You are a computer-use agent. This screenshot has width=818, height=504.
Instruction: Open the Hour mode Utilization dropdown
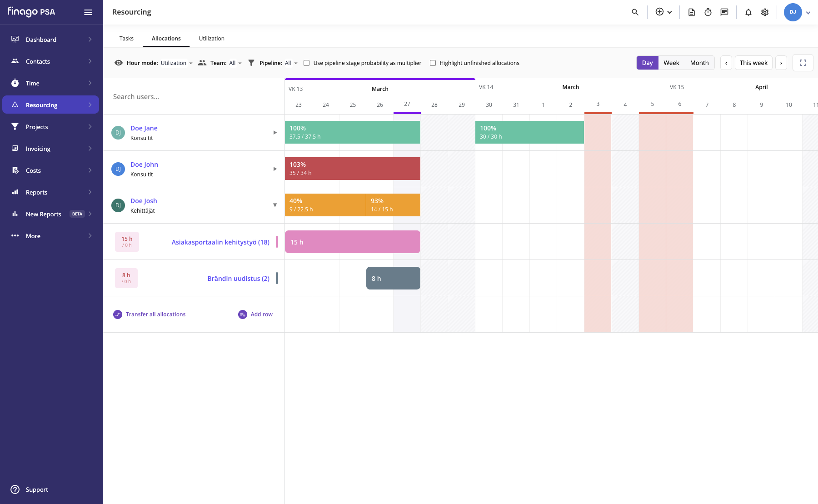(176, 63)
